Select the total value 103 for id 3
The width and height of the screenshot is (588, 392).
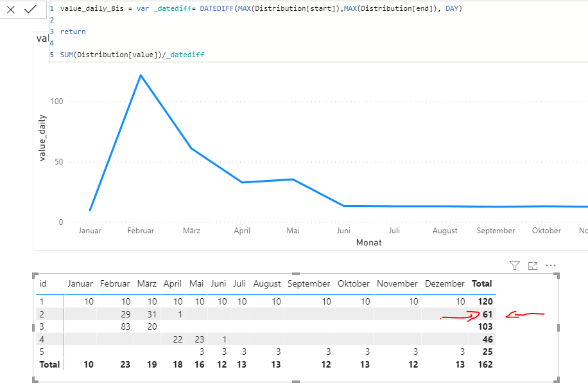[485, 326]
